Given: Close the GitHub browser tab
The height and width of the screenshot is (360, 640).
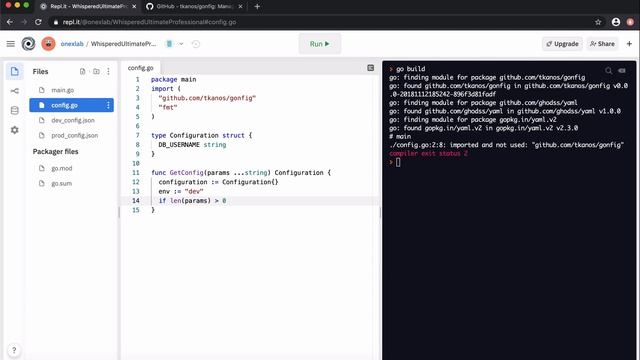Looking at the screenshot, I should [x=240, y=7].
